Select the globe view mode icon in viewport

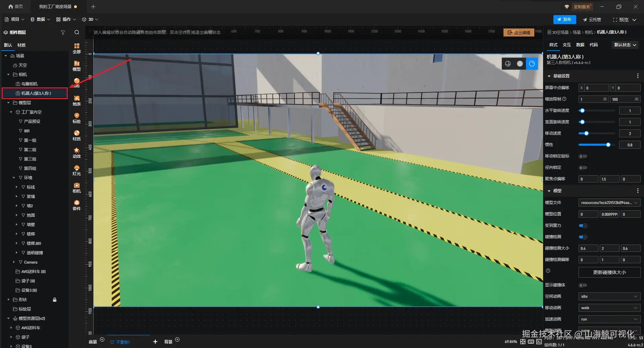[x=508, y=64]
